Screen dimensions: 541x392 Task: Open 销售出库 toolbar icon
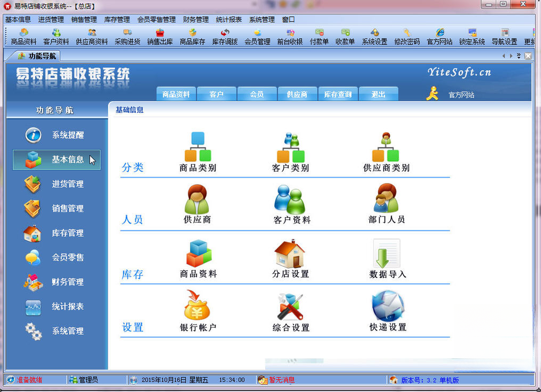[x=160, y=37]
